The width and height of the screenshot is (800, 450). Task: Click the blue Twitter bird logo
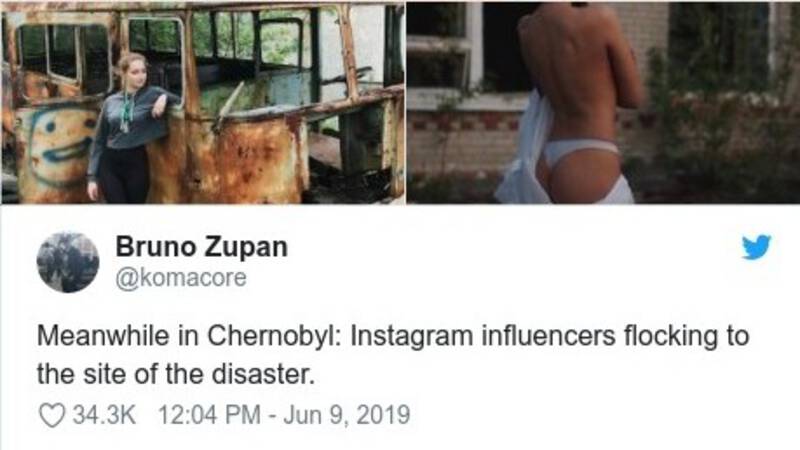click(756, 247)
